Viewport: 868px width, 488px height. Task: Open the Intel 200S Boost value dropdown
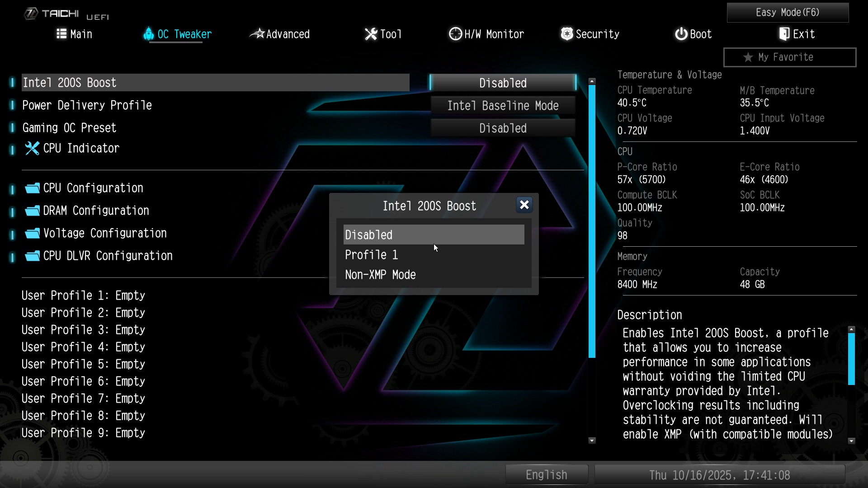click(503, 83)
